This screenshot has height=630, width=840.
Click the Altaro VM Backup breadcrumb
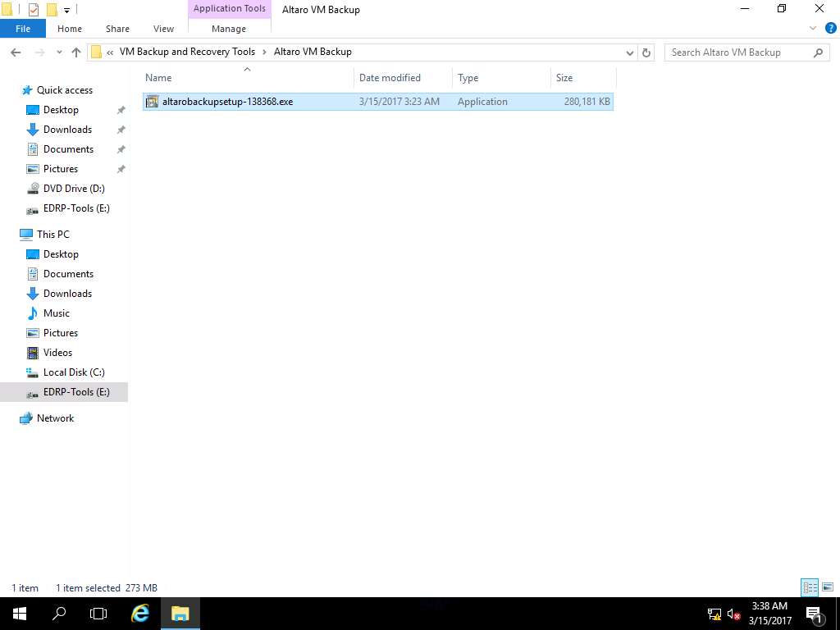(313, 52)
